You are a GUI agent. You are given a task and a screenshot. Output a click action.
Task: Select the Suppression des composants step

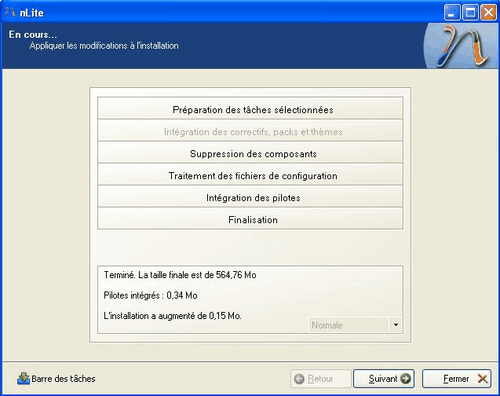250,152
